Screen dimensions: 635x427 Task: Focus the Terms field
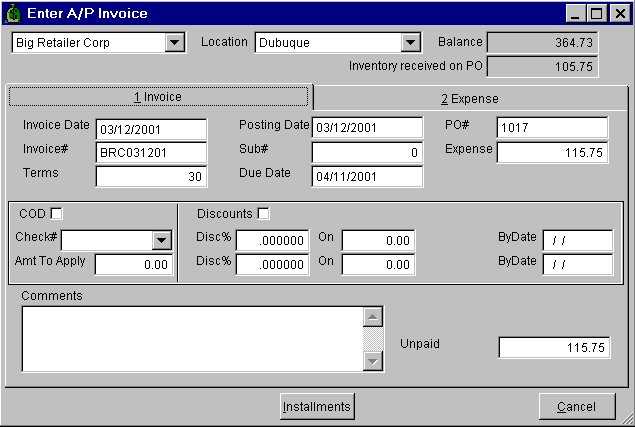[150, 176]
